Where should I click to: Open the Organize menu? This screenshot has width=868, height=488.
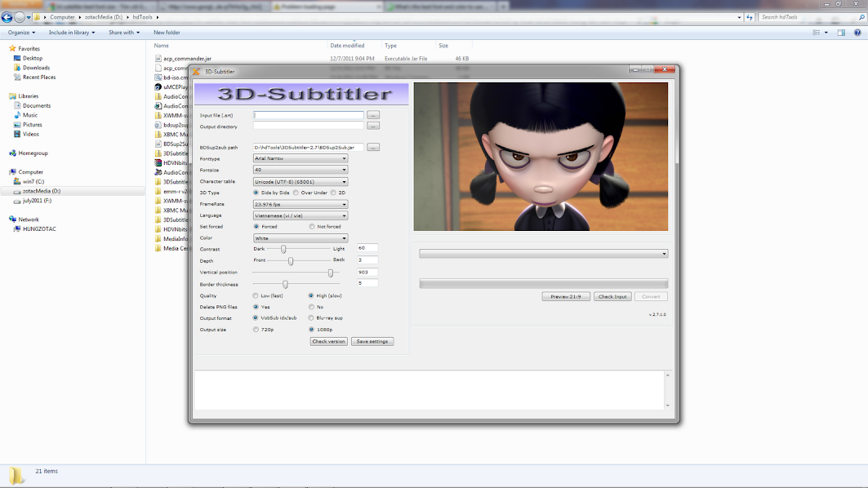point(21,33)
